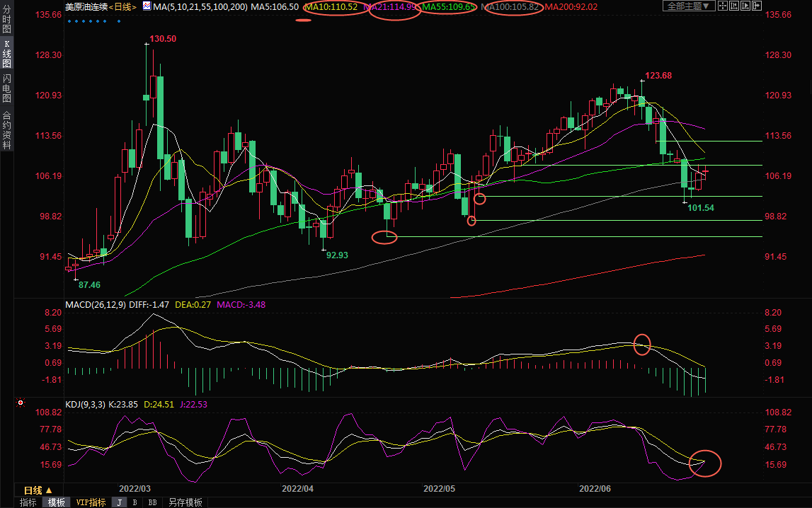
Task: Click the small KDJ panel marker icon
Action: click(21, 404)
